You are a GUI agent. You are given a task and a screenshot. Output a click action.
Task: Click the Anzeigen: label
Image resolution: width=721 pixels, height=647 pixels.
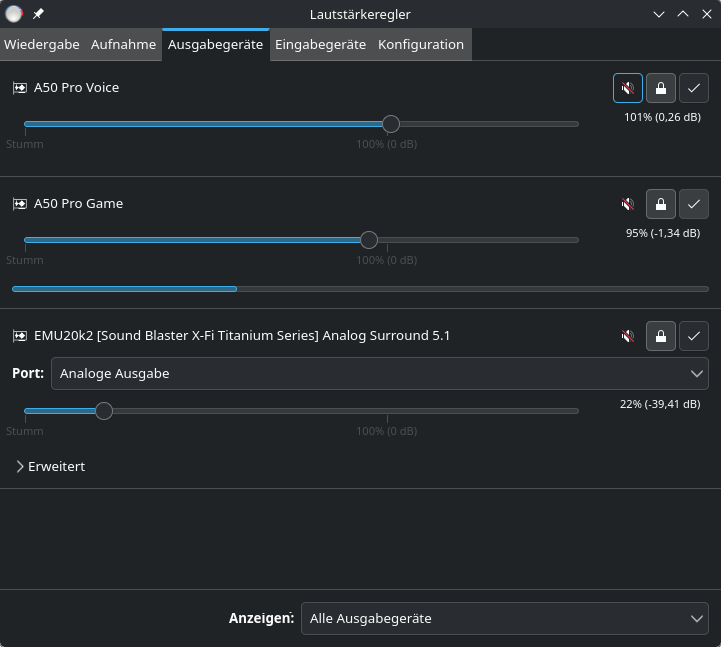(261, 618)
